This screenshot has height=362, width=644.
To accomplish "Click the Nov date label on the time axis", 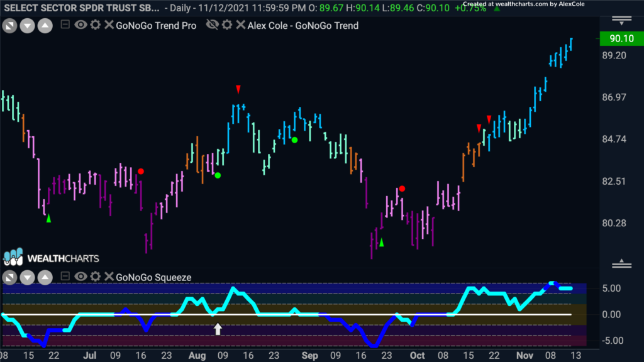I will [x=525, y=356].
